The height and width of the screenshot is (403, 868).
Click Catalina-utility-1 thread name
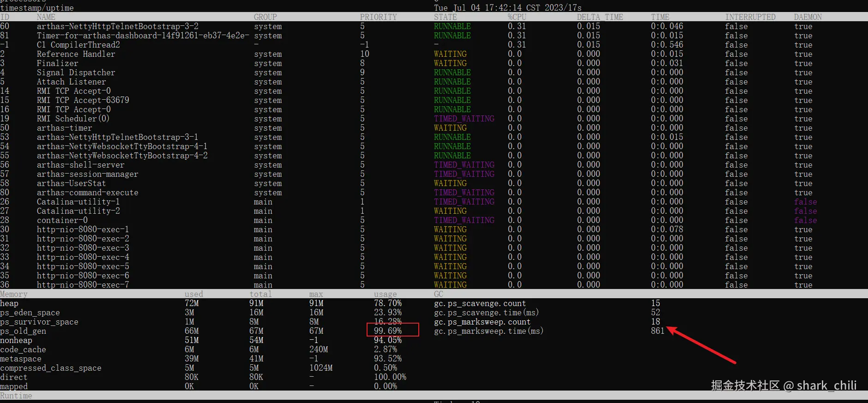coord(78,202)
